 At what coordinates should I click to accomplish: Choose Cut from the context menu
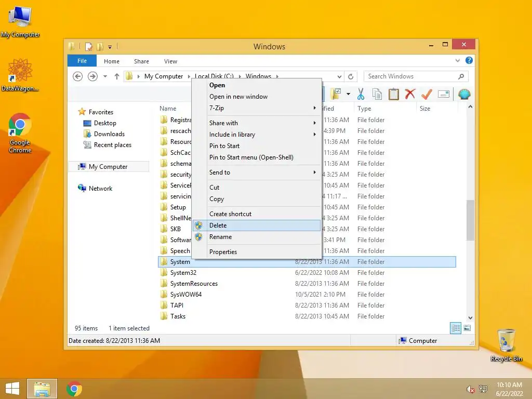(x=257, y=187)
